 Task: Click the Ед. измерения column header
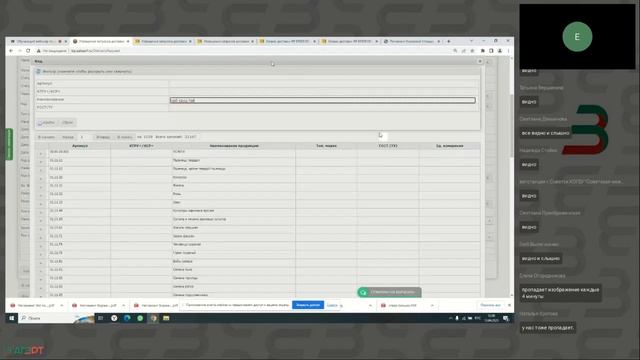pyautogui.click(x=449, y=146)
